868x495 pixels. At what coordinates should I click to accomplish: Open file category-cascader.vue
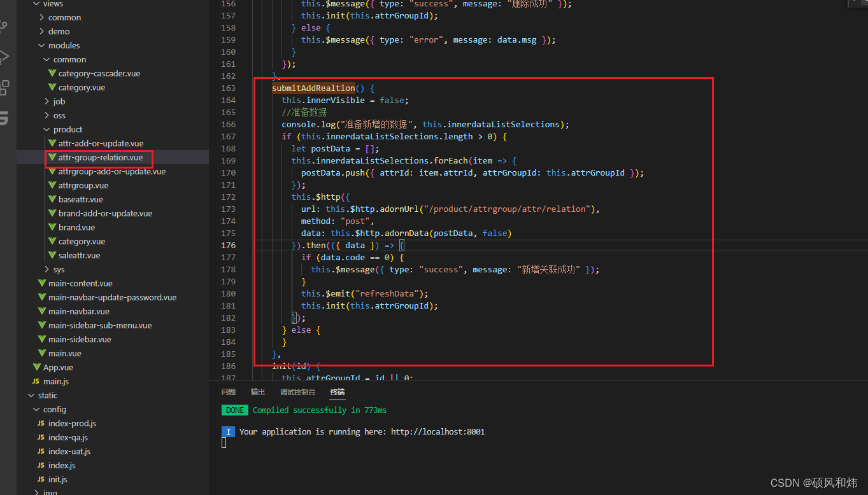pos(99,74)
